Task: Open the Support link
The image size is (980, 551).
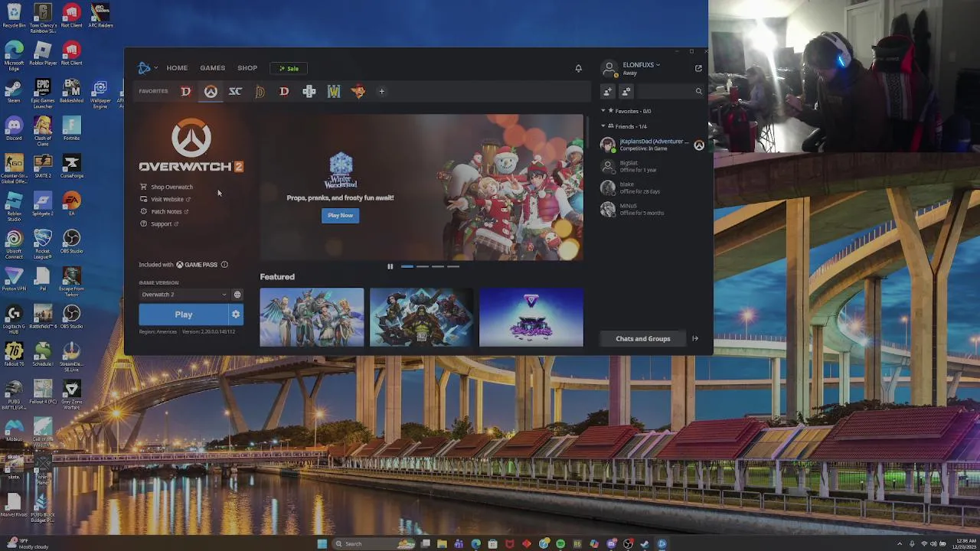Action: [159, 223]
